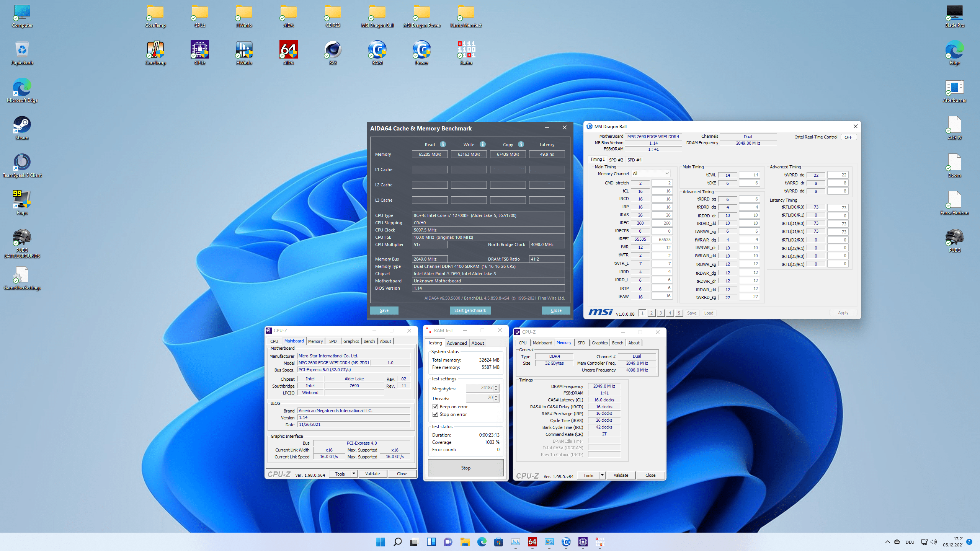Toggle the Stop on error checkbox

[435, 414]
